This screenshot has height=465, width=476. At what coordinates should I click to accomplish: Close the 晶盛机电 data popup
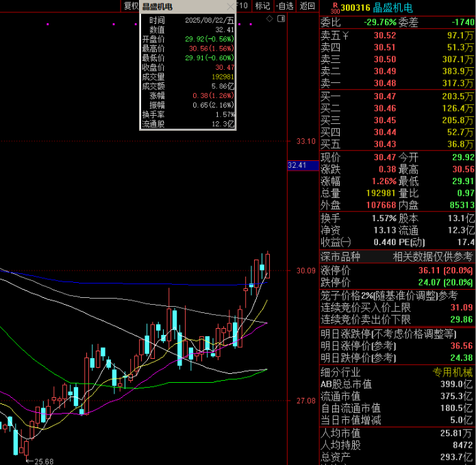click(230, 7)
